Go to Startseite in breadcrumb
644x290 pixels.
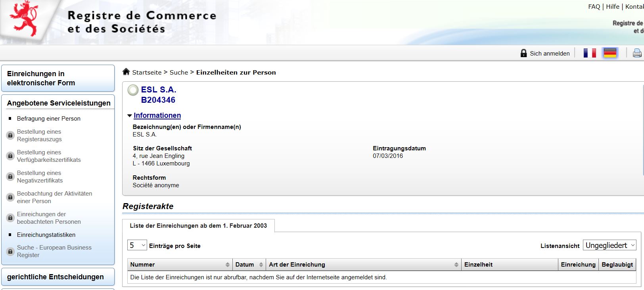pyautogui.click(x=147, y=72)
